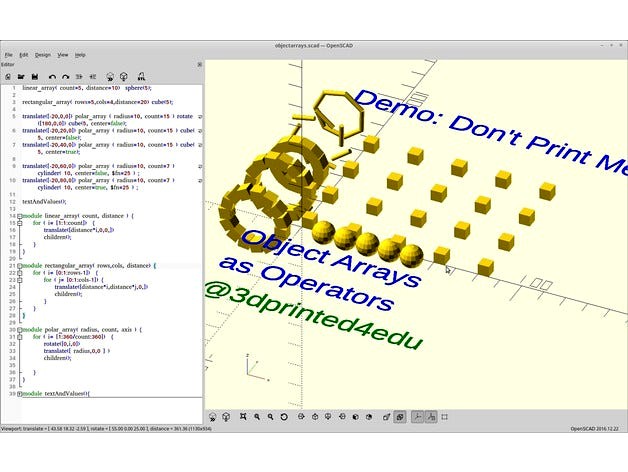Click 'rotate([0,i,0])' on line 32

coord(62,344)
